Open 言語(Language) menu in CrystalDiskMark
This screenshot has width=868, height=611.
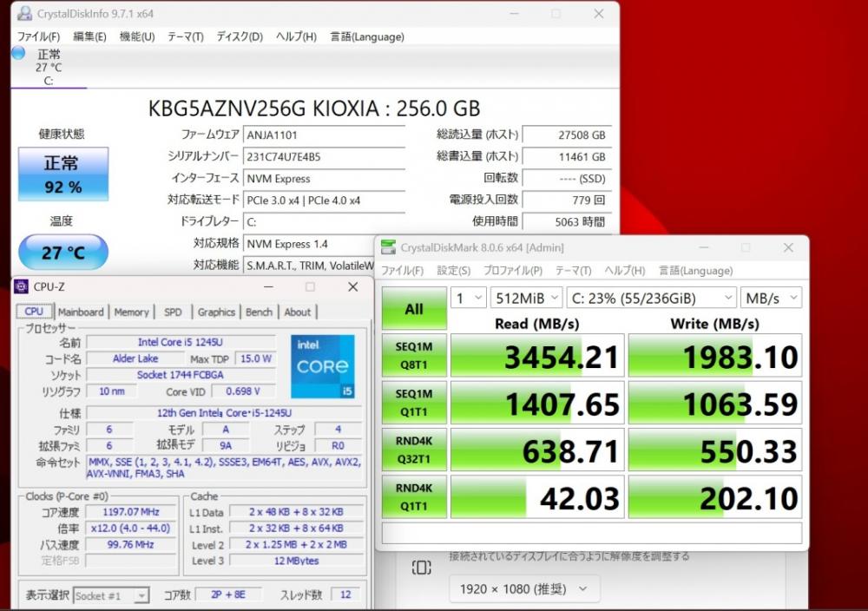tap(695, 271)
